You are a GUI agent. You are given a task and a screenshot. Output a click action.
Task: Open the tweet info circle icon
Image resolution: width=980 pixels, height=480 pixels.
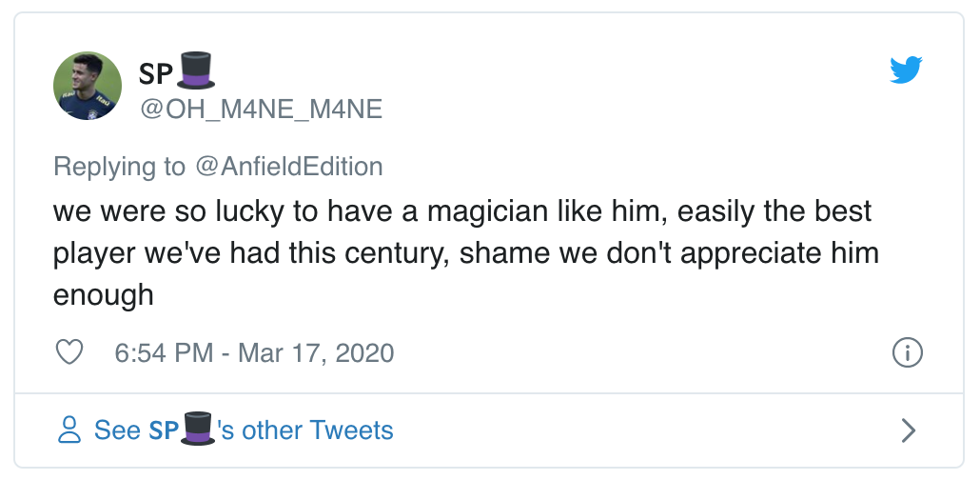click(908, 353)
